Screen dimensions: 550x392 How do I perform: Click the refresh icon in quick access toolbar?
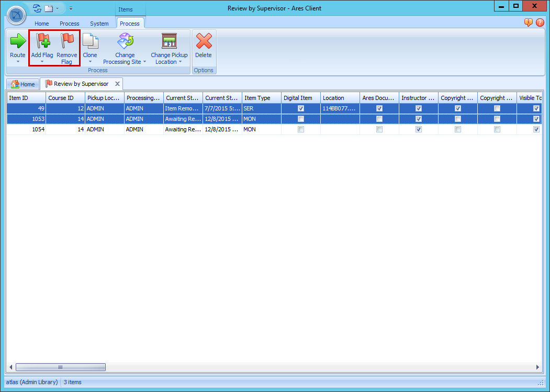pos(36,8)
